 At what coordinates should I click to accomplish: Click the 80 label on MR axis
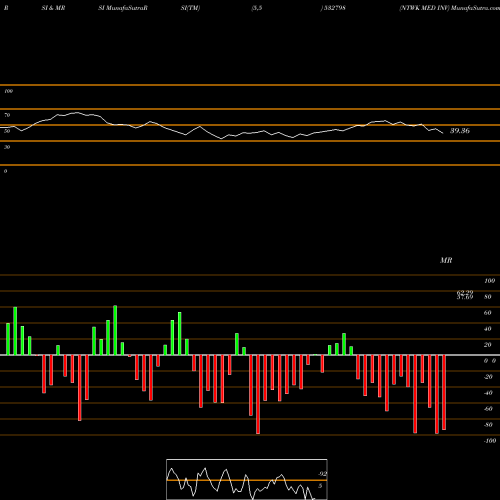(x=487, y=297)
